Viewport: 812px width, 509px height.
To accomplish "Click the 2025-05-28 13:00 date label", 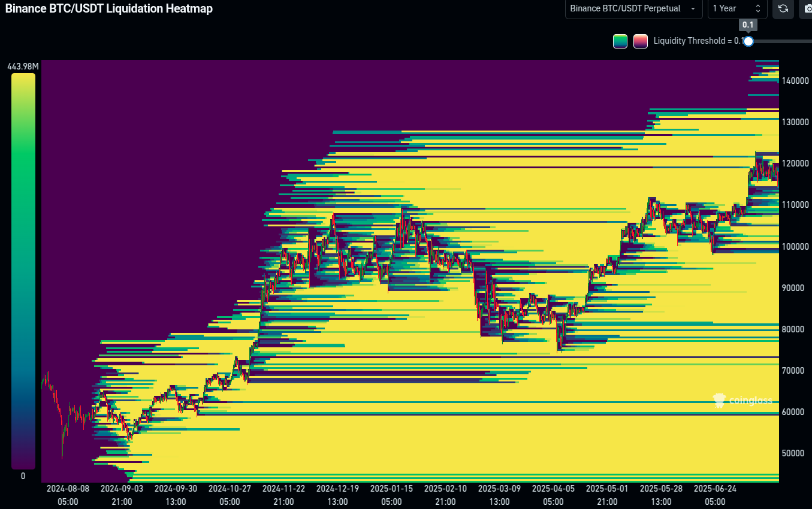I will pyautogui.click(x=661, y=495).
